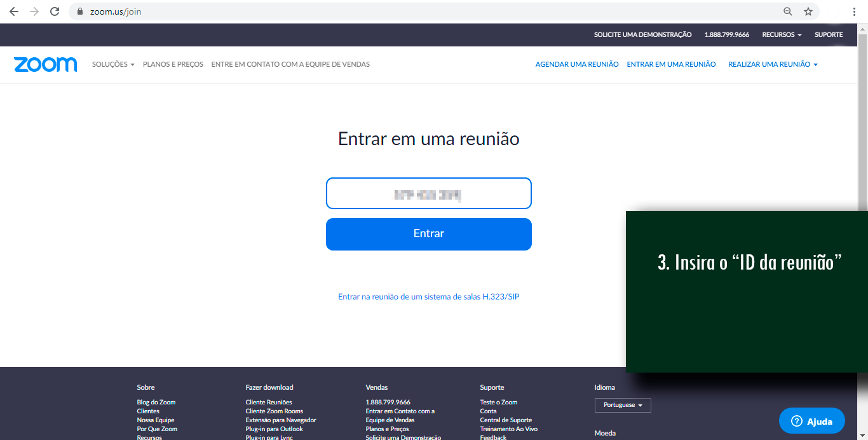The height and width of the screenshot is (440, 868).
Task: Open Cliente Zoom Rooms download link
Action: pos(275,411)
